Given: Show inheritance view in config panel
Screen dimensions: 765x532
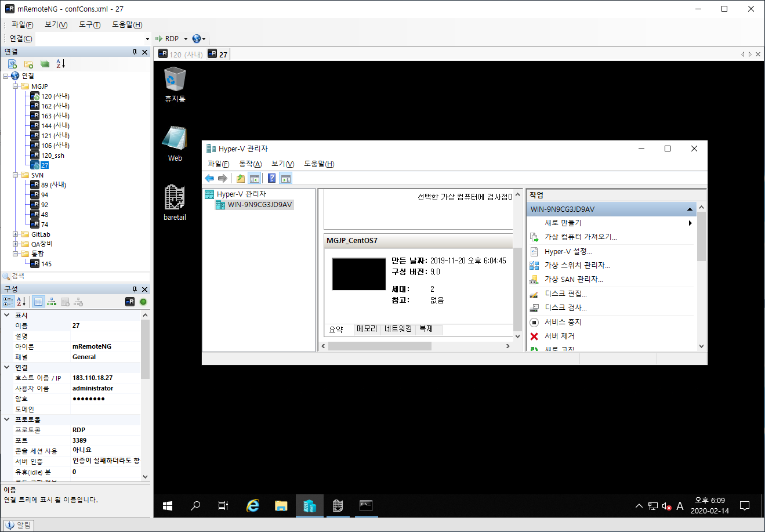Looking at the screenshot, I should pyautogui.click(x=52, y=302).
